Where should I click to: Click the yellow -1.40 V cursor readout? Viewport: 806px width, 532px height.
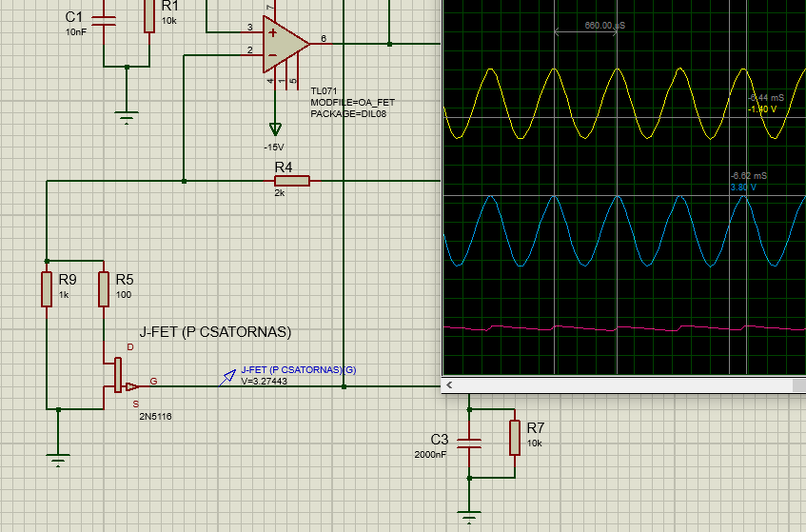(762, 109)
